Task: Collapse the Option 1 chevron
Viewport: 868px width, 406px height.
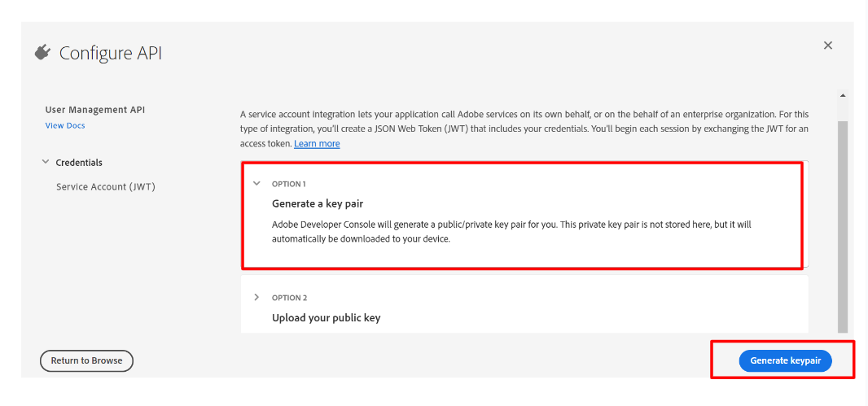Action: click(x=256, y=183)
